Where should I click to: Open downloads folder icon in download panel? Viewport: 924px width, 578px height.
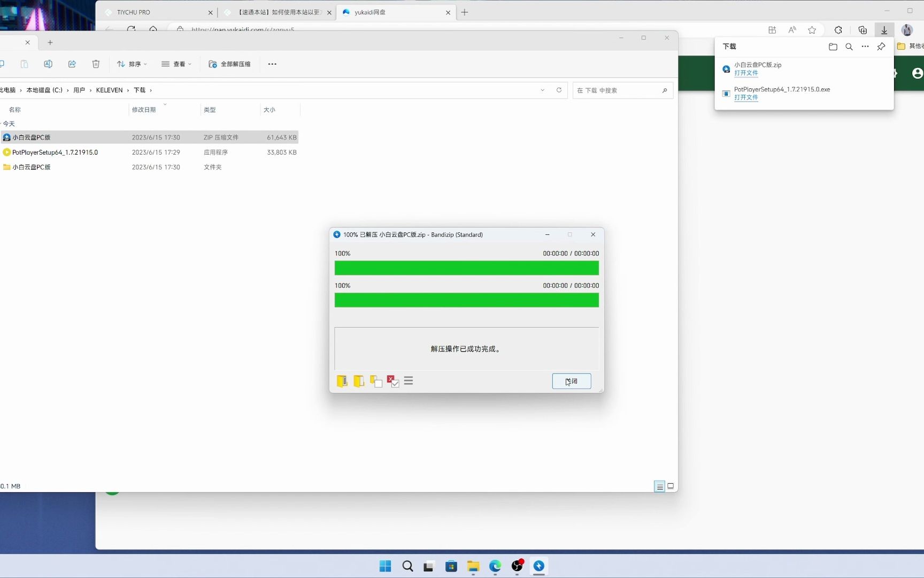tap(833, 47)
